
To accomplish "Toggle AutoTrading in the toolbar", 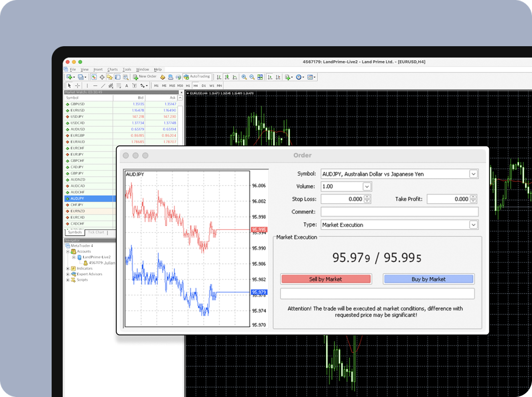I will click(x=197, y=77).
